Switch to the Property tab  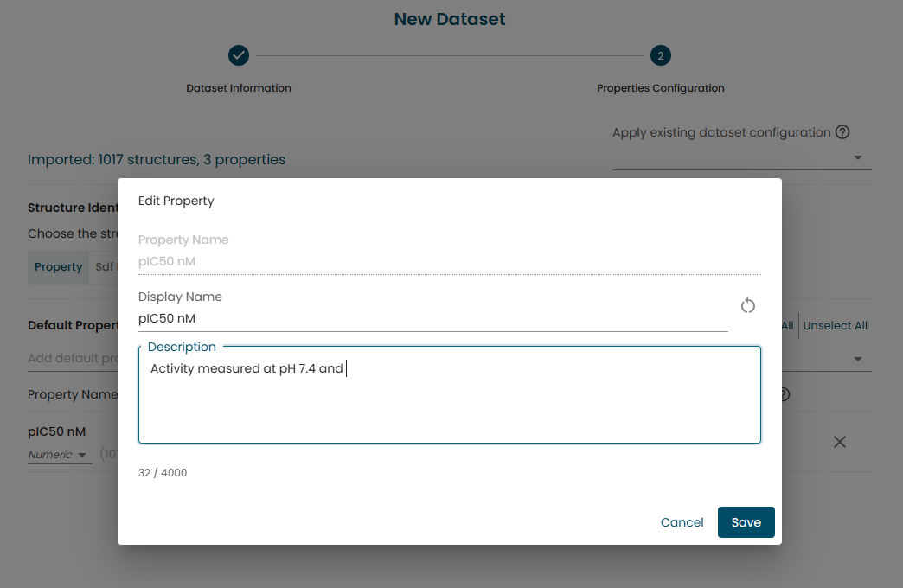(58, 267)
